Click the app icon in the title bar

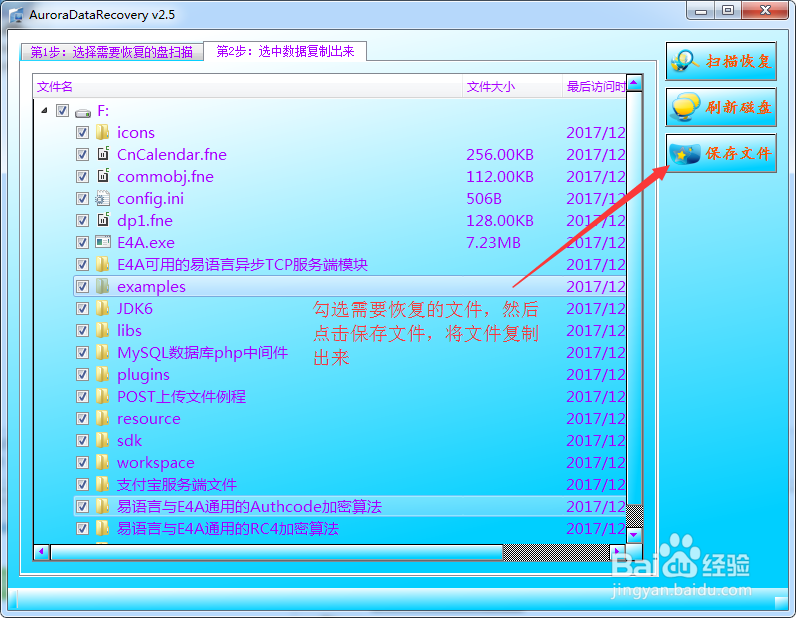click(x=16, y=14)
